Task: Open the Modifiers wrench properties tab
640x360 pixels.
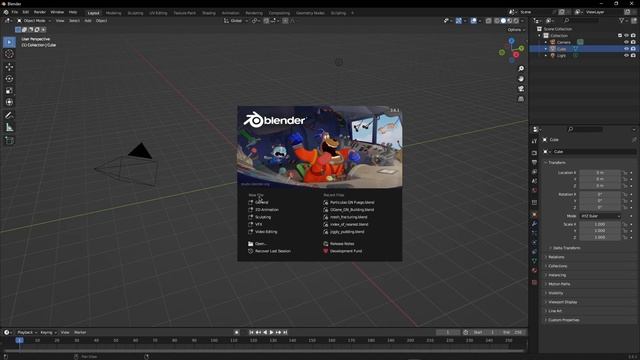Action: click(x=534, y=224)
